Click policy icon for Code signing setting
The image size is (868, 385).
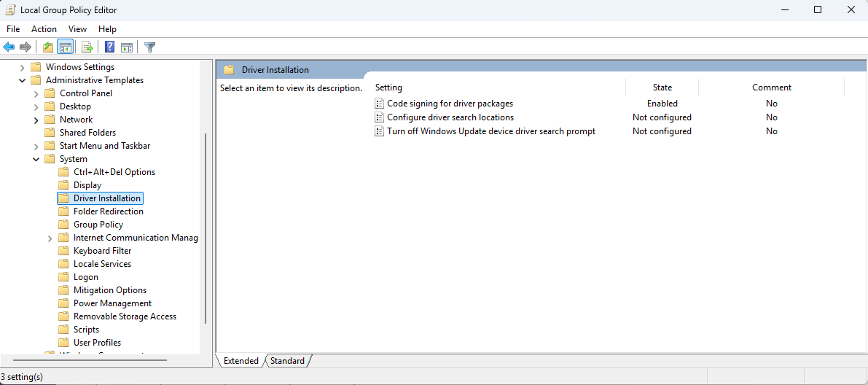379,104
